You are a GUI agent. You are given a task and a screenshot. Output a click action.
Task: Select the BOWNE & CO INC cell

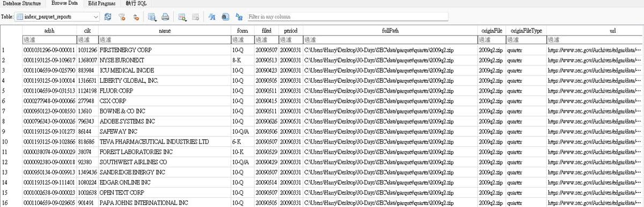(x=164, y=111)
